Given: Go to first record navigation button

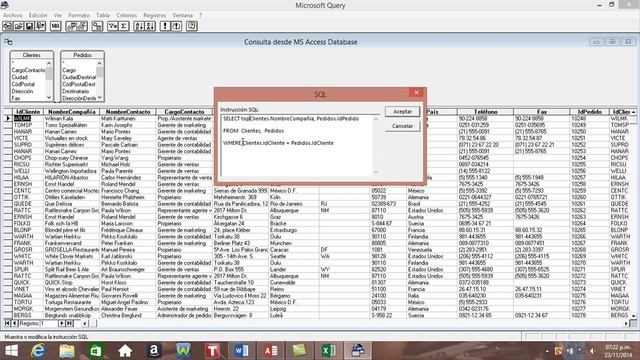Looking at the screenshot, I should pos(7,323).
